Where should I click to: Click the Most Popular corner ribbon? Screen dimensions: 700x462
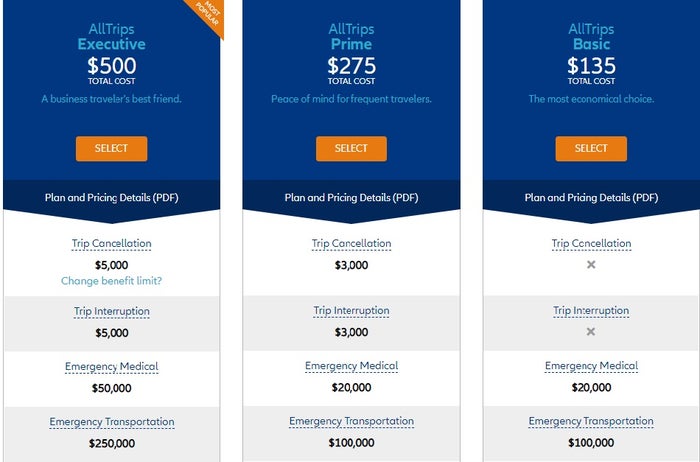[x=208, y=13]
